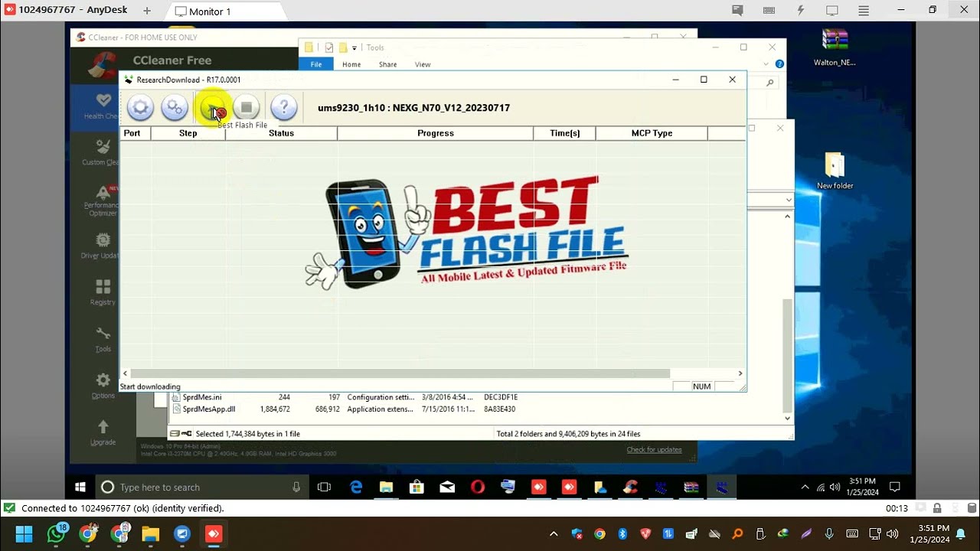The width and height of the screenshot is (980, 551).
Task: Open the AnyDesk display settings monitor icon
Action: (832, 11)
